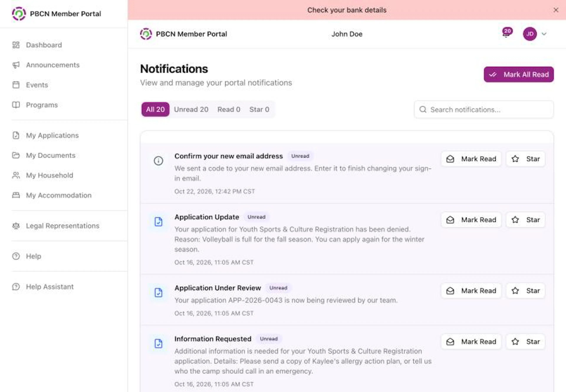Switch to the Read 0 tab
This screenshot has width=566, height=392.
coord(229,109)
